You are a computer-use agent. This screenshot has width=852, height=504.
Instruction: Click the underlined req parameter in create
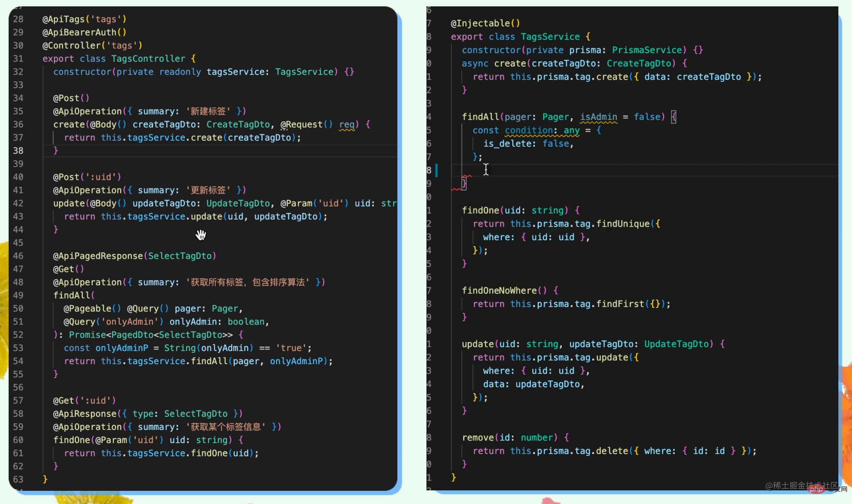click(347, 124)
